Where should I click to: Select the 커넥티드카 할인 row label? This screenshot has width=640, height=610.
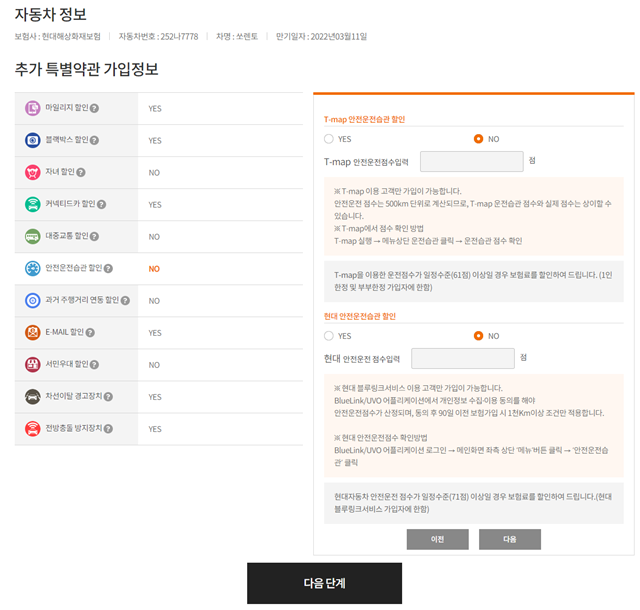coord(70,204)
